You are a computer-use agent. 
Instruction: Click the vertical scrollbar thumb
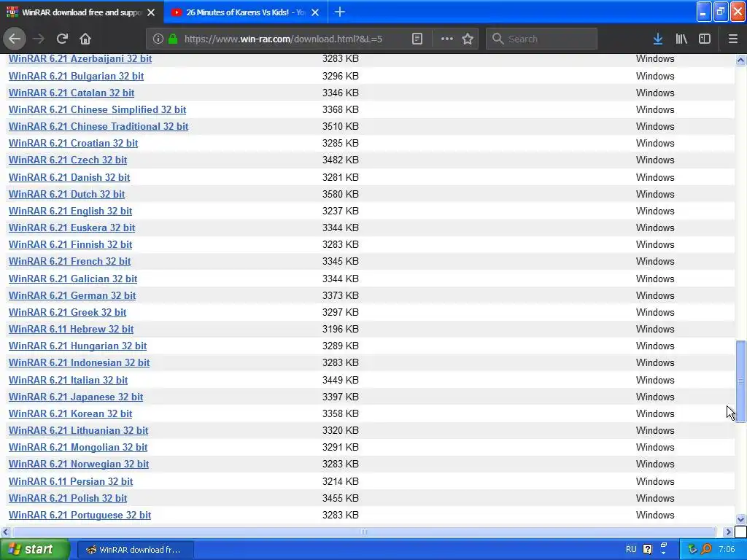pyautogui.click(x=740, y=381)
